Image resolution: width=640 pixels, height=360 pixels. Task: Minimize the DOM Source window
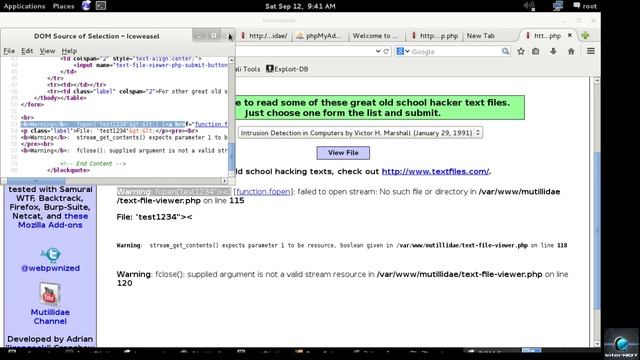click(199, 36)
